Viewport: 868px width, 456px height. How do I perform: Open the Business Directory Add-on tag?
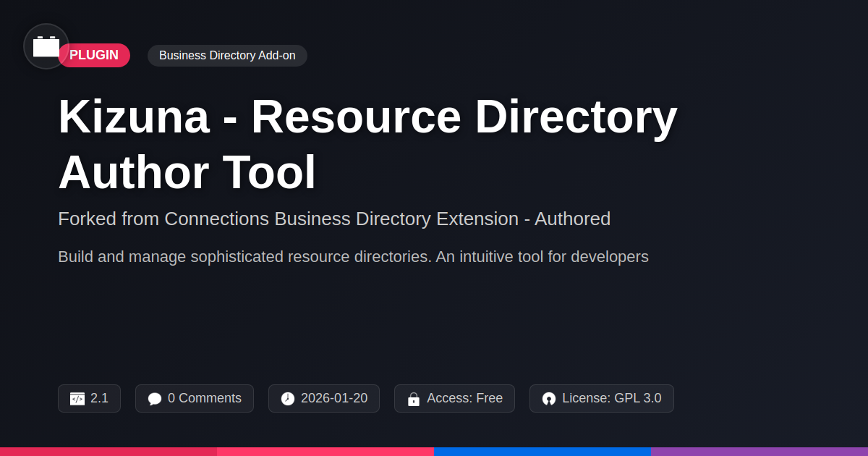point(227,56)
